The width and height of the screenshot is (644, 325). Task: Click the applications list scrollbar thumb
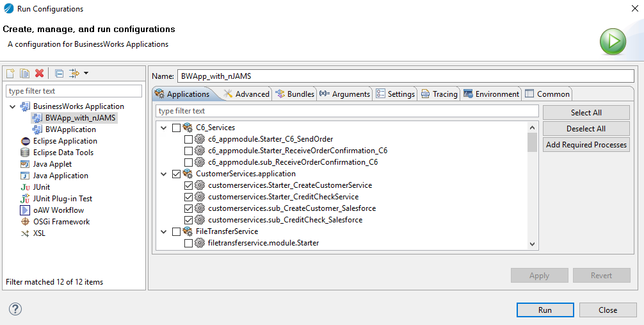pyautogui.click(x=532, y=142)
